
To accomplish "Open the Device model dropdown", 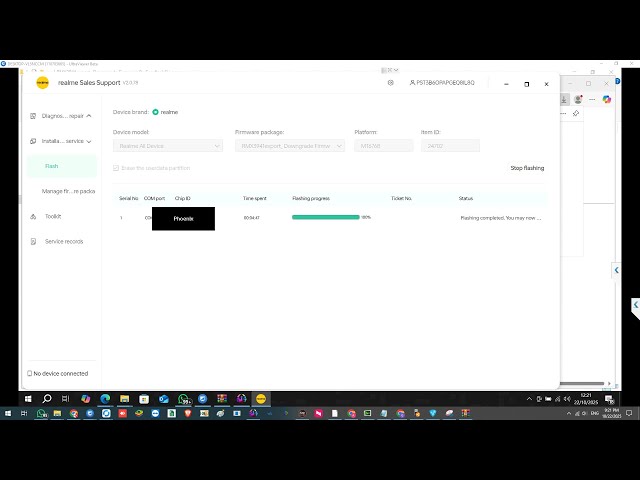I will 168,146.
